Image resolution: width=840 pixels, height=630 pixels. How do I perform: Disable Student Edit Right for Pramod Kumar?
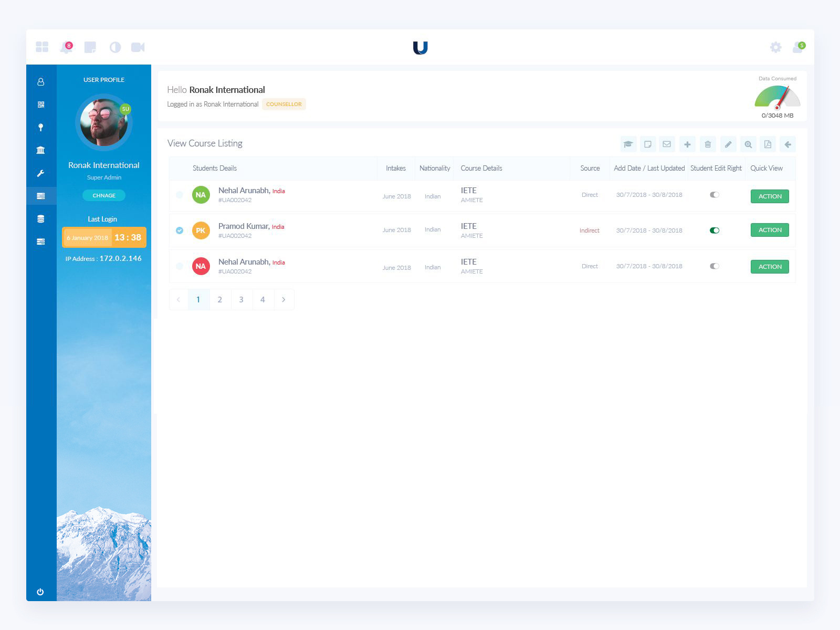coord(716,230)
